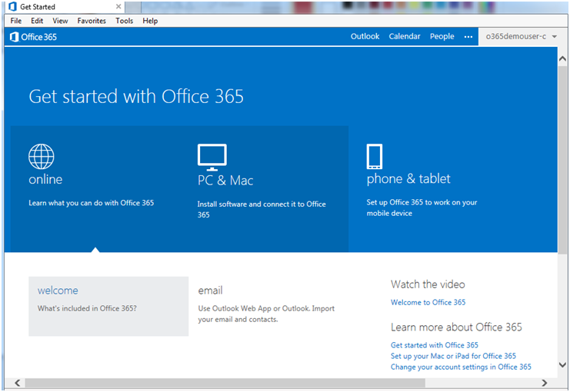Click the monitor icon for PC & Mac
Viewport: 570px width, 392px height.
tap(212, 157)
